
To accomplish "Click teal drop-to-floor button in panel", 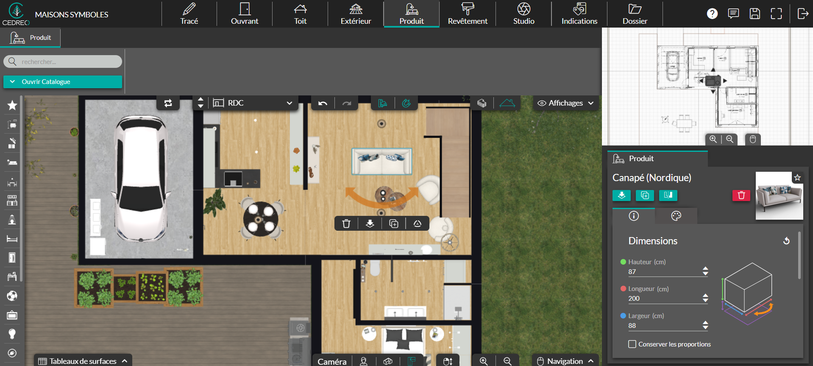I will coord(621,195).
